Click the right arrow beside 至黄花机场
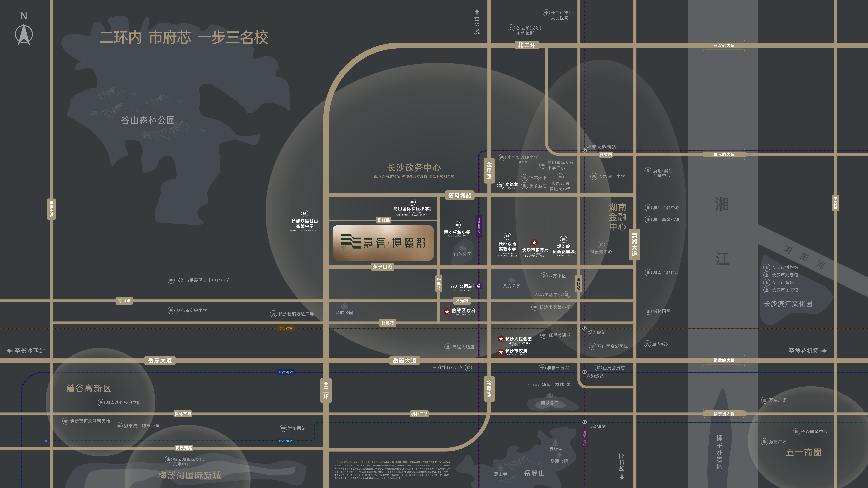 click(824, 351)
